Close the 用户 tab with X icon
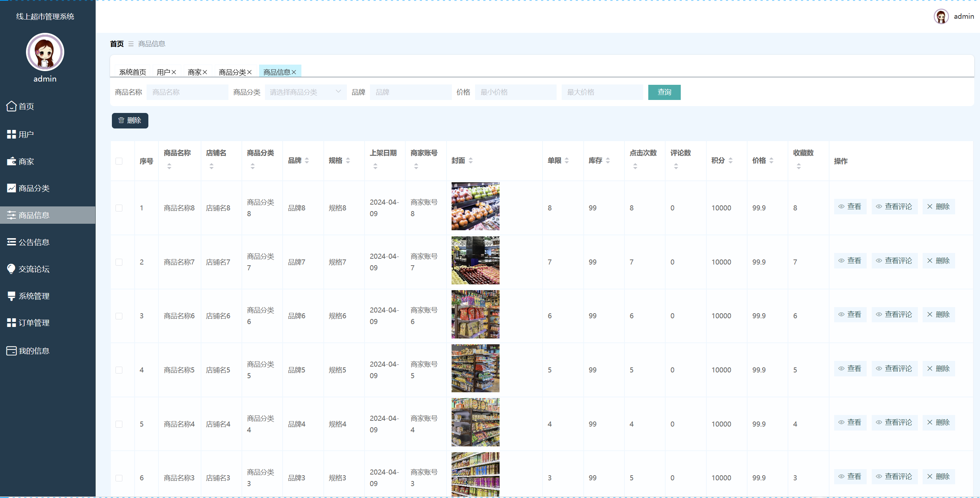The image size is (980, 498). [174, 72]
